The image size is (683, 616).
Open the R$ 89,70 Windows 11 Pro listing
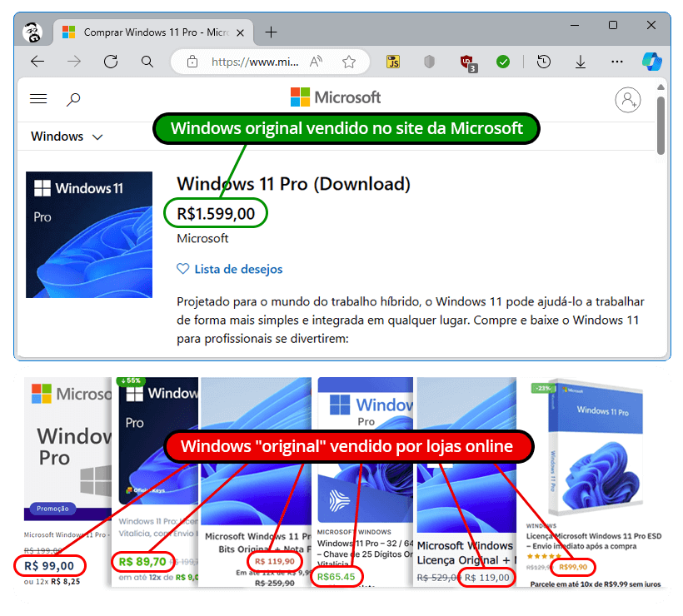(158, 440)
